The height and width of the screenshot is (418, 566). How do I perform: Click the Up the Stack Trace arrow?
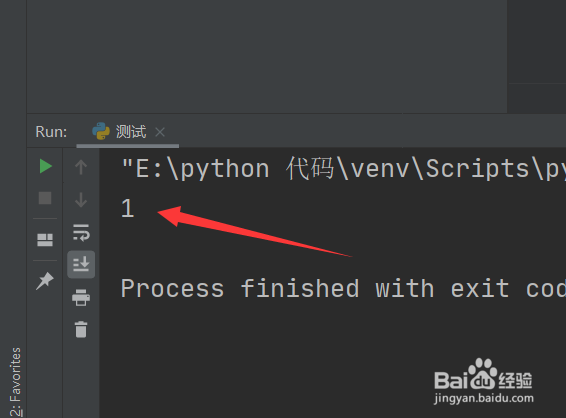81,167
